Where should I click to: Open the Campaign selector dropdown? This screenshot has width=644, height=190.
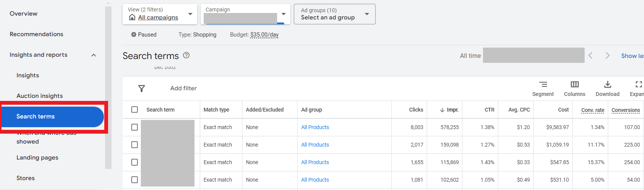pos(245,14)
